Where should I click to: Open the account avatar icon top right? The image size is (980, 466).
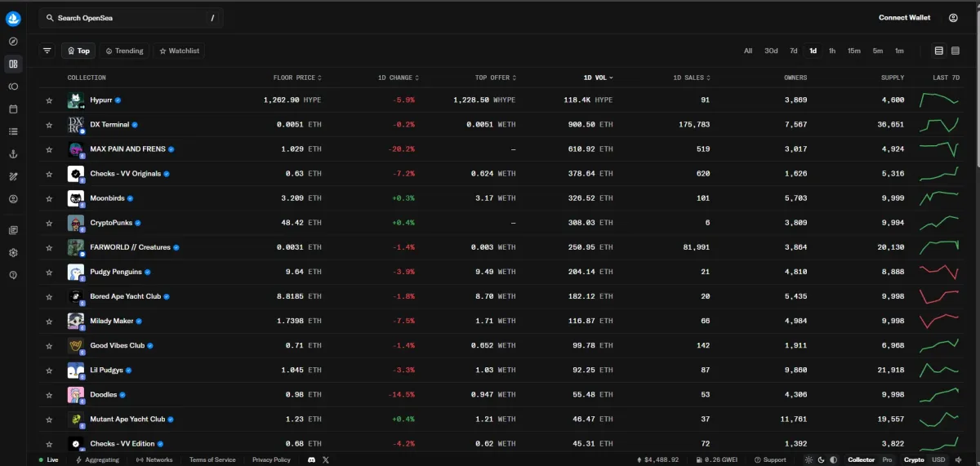(x=953, y=18)
